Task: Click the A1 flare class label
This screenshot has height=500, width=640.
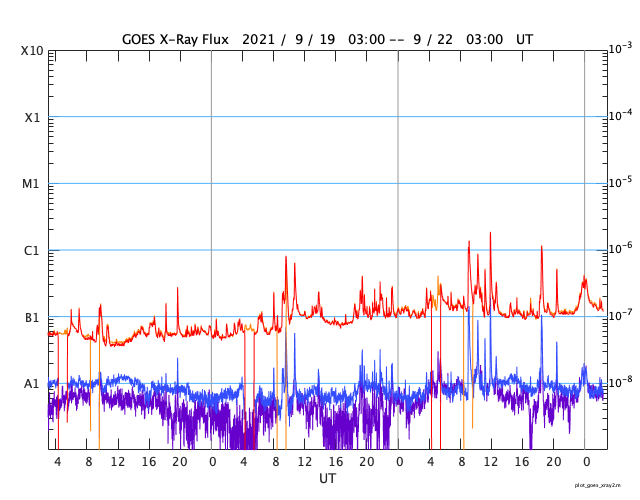Action: tap(31, 384)
